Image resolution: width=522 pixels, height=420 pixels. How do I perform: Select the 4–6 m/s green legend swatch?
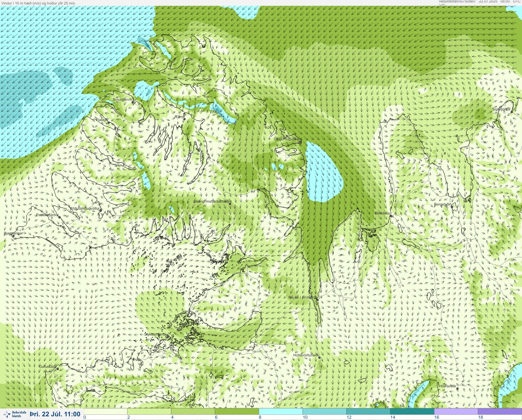click(x=193, y=411)
